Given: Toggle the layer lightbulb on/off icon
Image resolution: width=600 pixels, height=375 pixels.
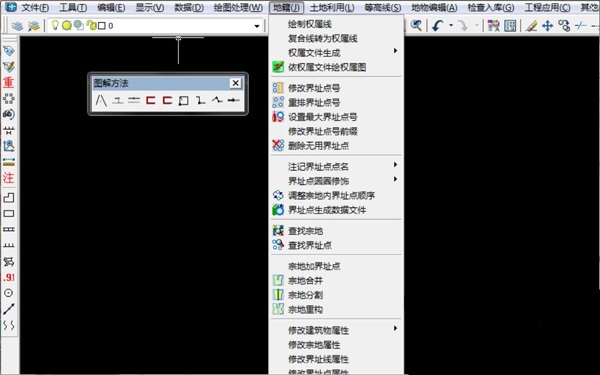Looking at the screenshot, I should (55, 25).
